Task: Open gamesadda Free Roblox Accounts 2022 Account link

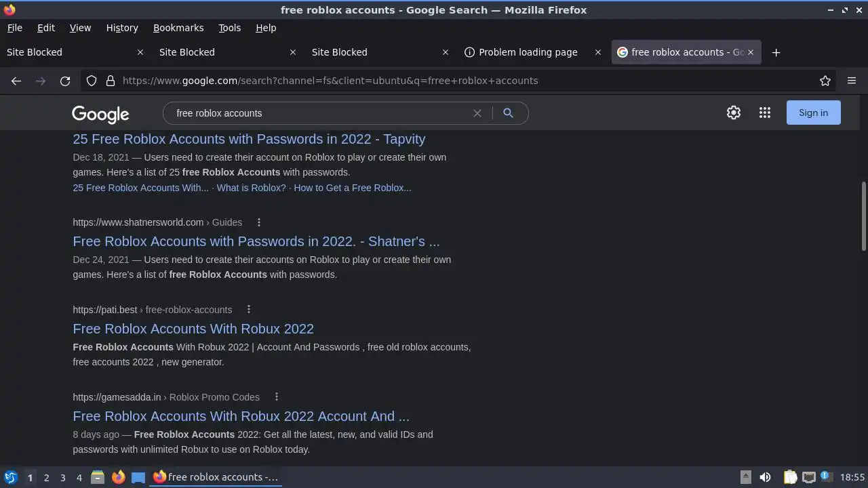Action: [x=241, y=416]
